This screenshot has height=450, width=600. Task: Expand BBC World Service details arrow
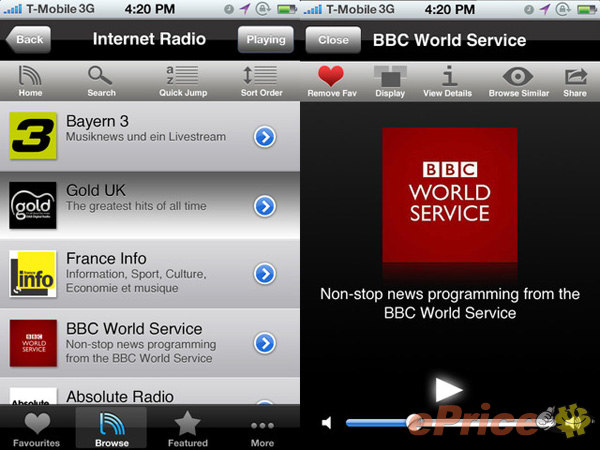pyautogui.click(x=265, y=343)
